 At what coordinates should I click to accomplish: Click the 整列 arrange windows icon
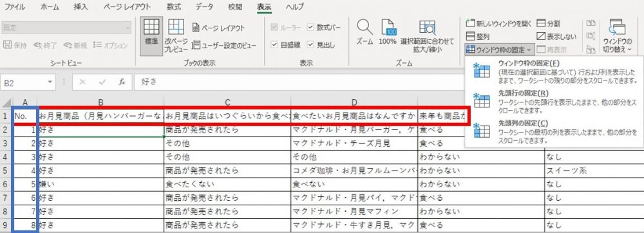[478, 37]
